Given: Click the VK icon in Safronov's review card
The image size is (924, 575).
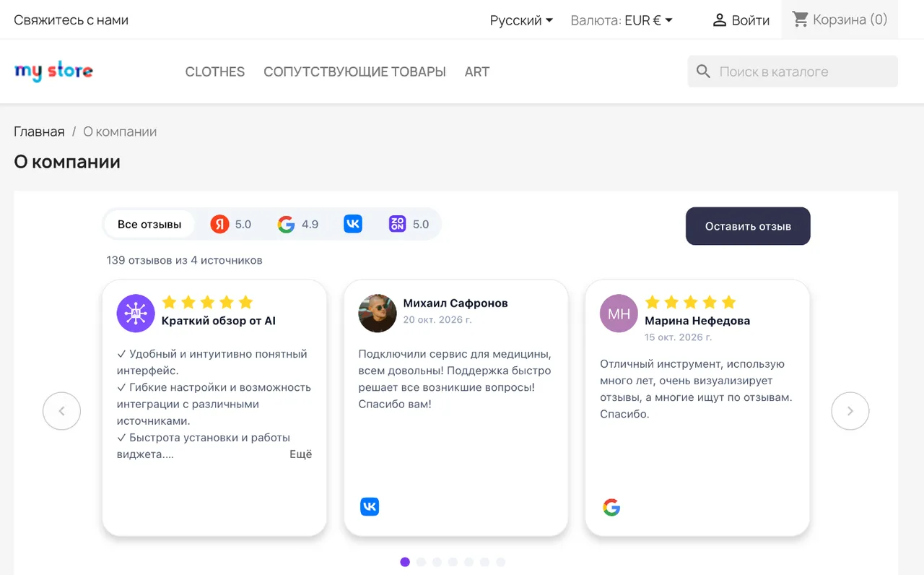Looking at the screenshot, I should pos(370,507).
